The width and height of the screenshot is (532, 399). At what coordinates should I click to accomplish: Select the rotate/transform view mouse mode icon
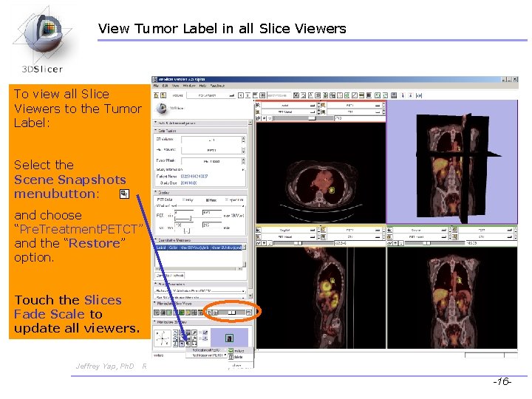pyautogui.click(x=419, y=95)
